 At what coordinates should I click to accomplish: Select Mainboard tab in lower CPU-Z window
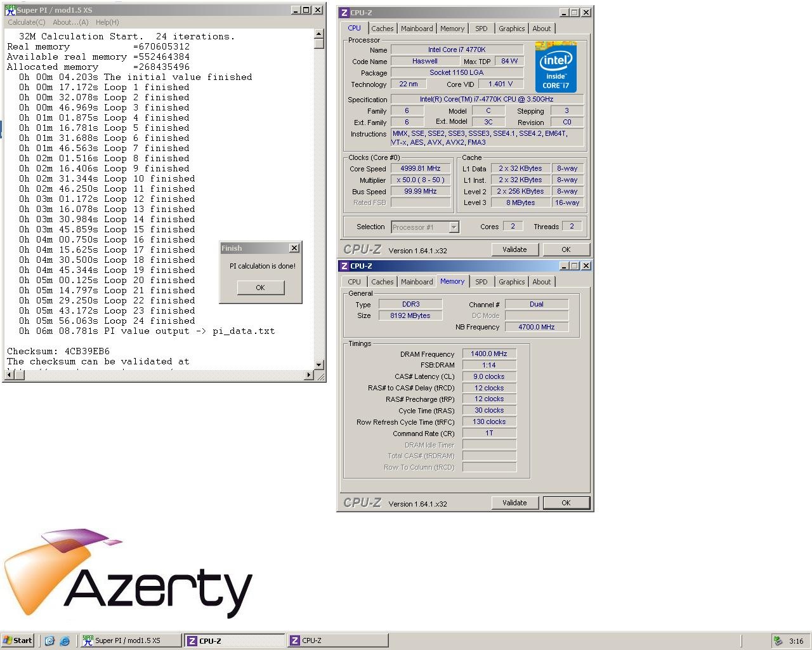point(417,282)
